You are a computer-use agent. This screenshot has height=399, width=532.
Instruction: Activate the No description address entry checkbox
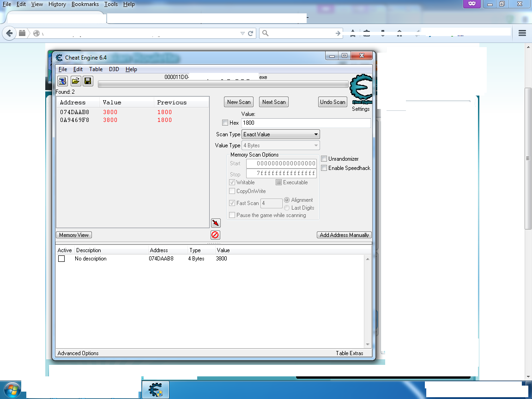[x=61, y=259]
